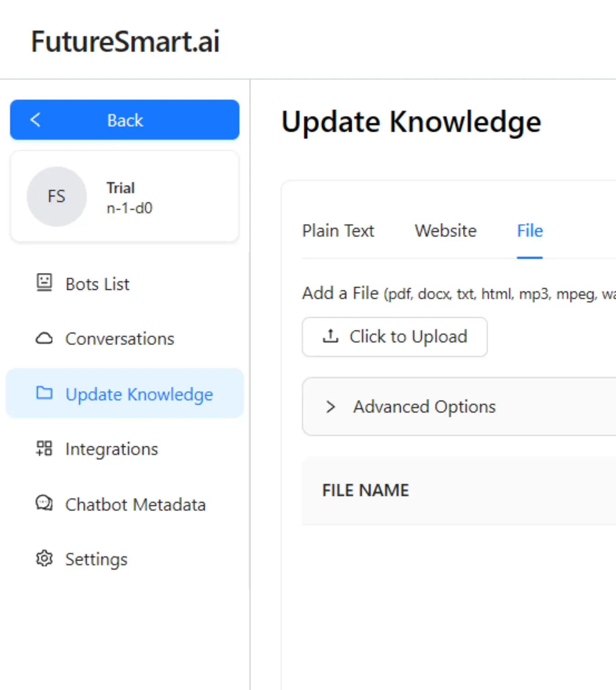Click the Update Knowledge folder icon

coord(44,393)
